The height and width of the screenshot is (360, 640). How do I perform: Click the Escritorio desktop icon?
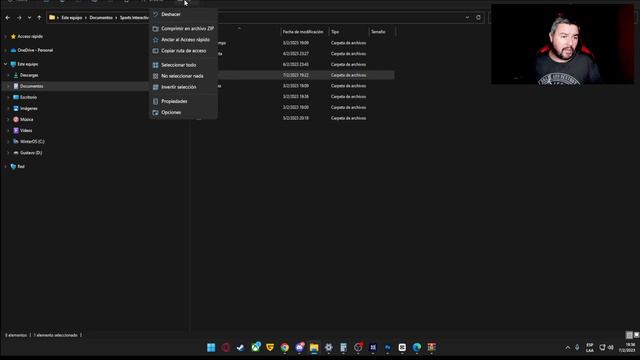click(x=16, y=97)
